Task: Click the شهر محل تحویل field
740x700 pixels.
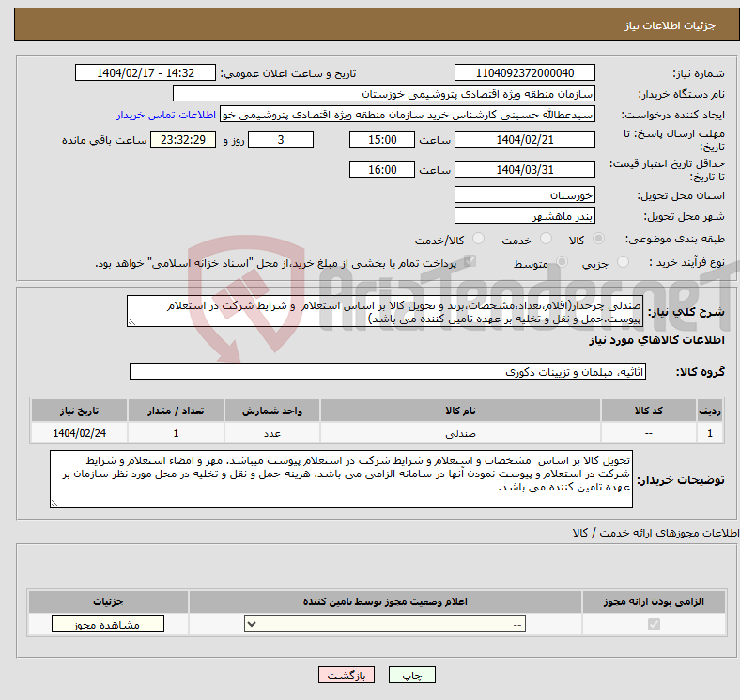Action: (524, 215)
